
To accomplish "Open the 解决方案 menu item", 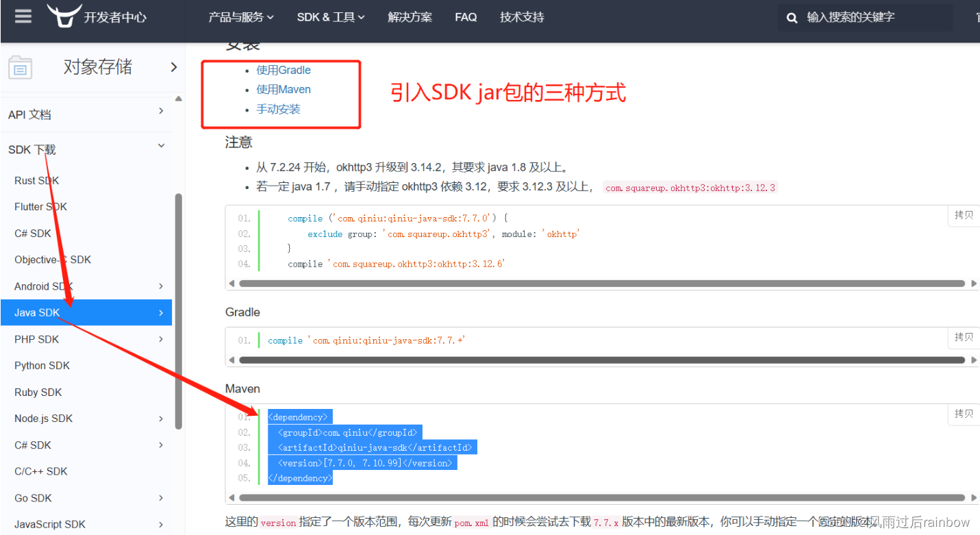I will point(410,17).
